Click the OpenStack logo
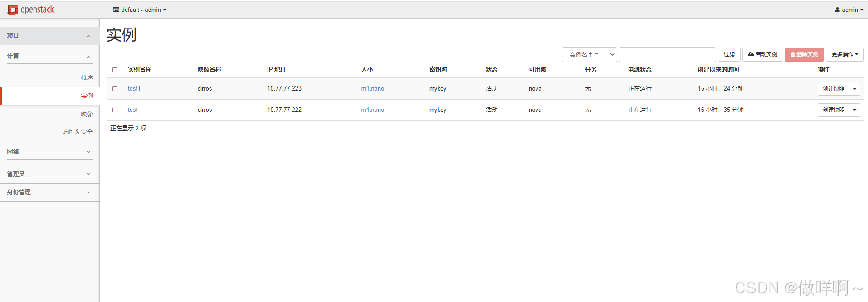 (31, 10)
